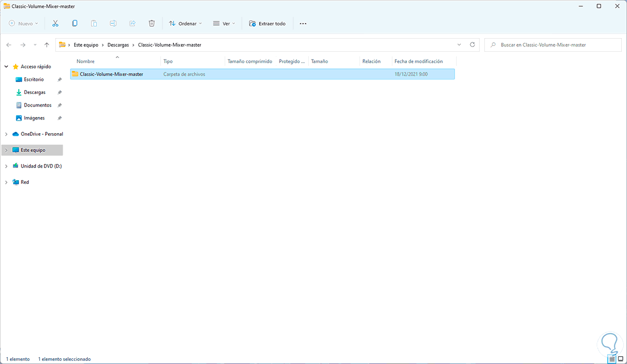Open the three-dots more options menu
Viewport: 627px width, 364px height.
pos(303,24)
